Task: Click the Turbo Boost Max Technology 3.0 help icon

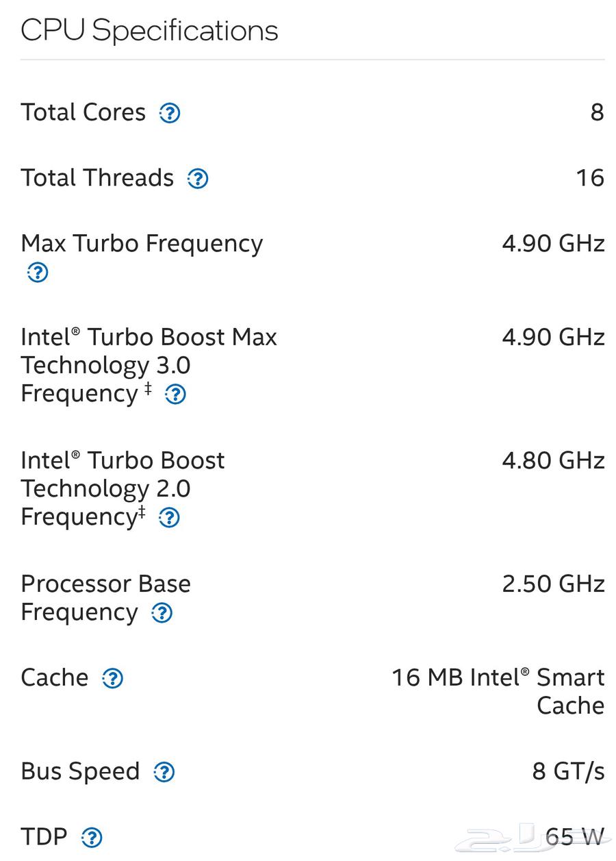Action: tap(175, 395)
